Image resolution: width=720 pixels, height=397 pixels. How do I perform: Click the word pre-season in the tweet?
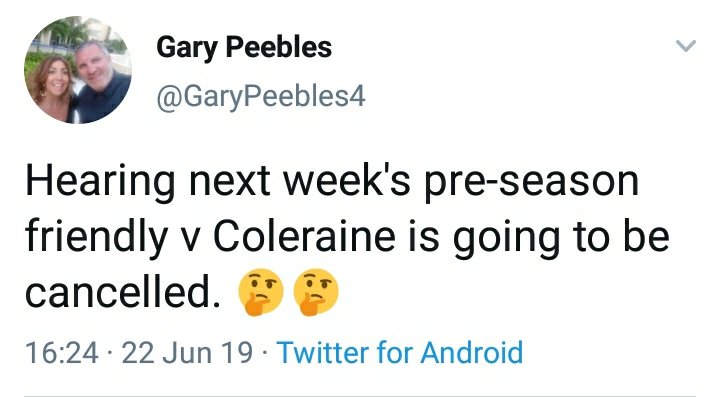point(532,183)
